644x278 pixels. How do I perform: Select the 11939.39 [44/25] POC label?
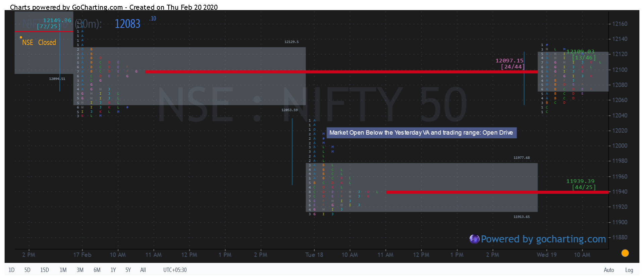click(581, 184)
